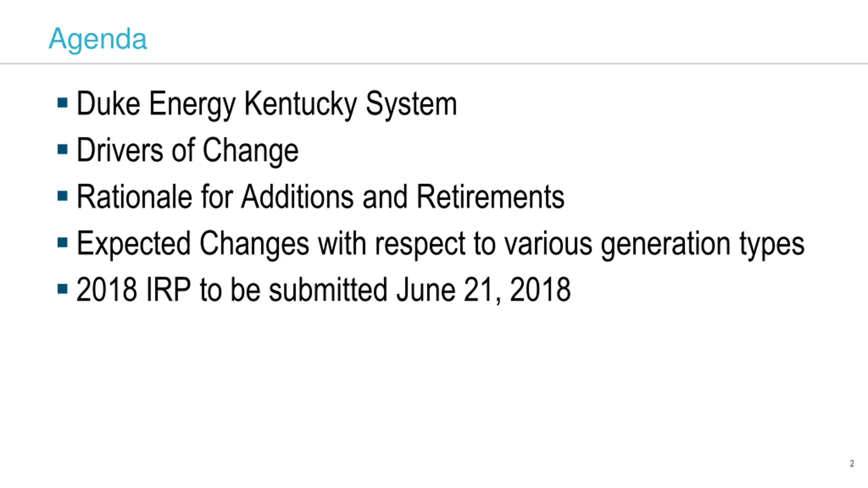Select the bullet square before 2018 IRP

tap(63, 289)
